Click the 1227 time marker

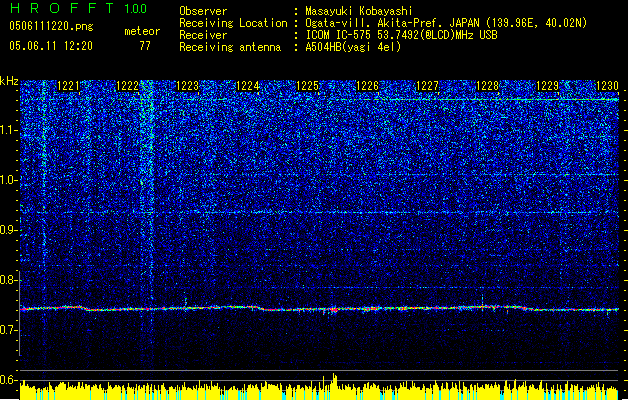tap(428, 86)
